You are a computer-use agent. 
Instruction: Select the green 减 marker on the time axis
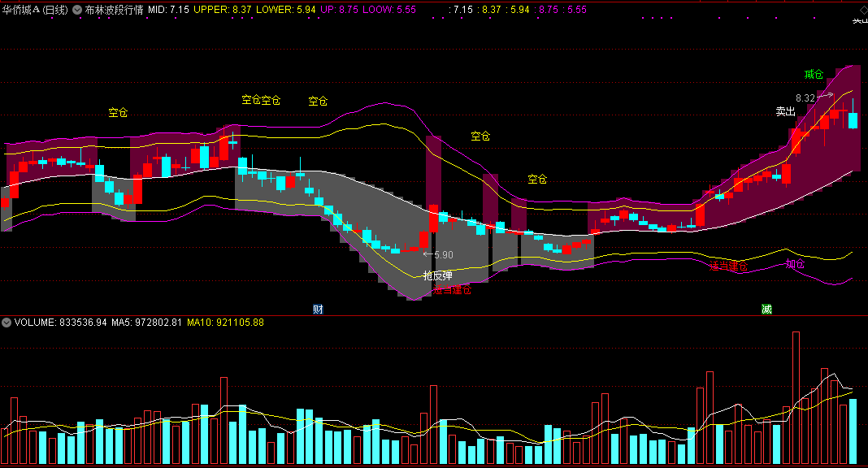coord(766,310)
